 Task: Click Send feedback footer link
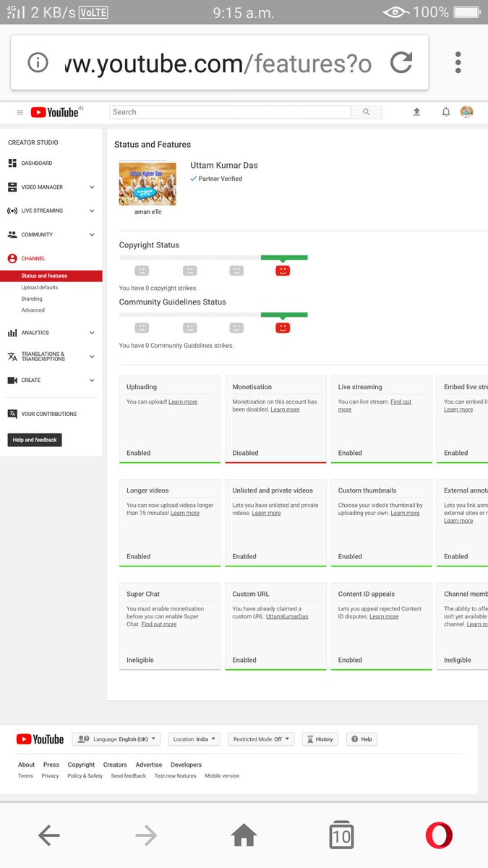click(129, 776)
